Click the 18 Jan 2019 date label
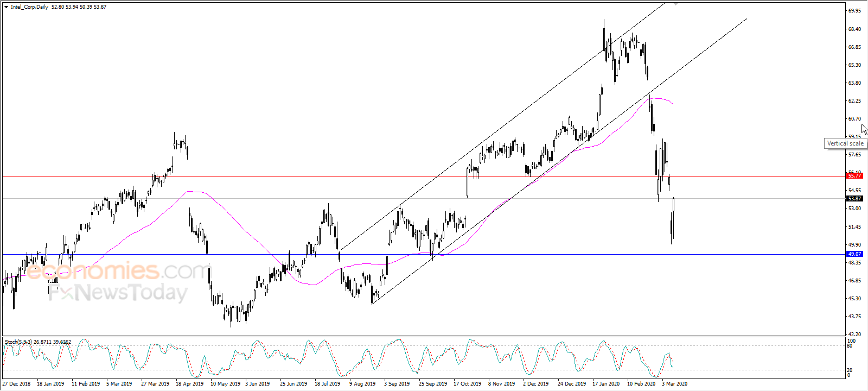Screen dimensions: 868x391 tap(50, 384)
